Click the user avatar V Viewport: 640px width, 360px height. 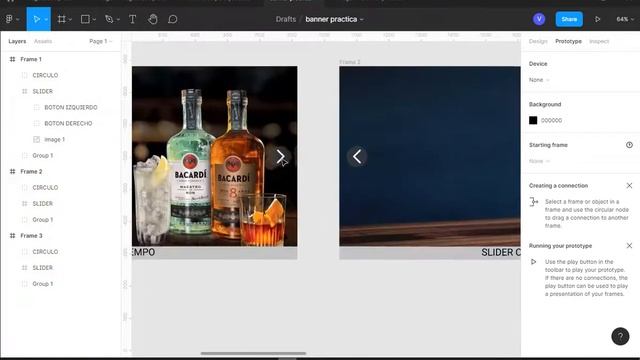[x=539, y=19]
